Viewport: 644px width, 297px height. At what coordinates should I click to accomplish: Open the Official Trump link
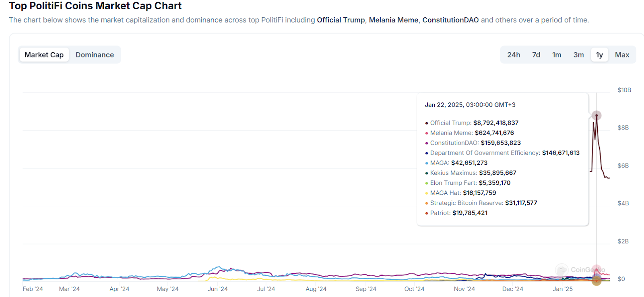[x=341, y=20]
